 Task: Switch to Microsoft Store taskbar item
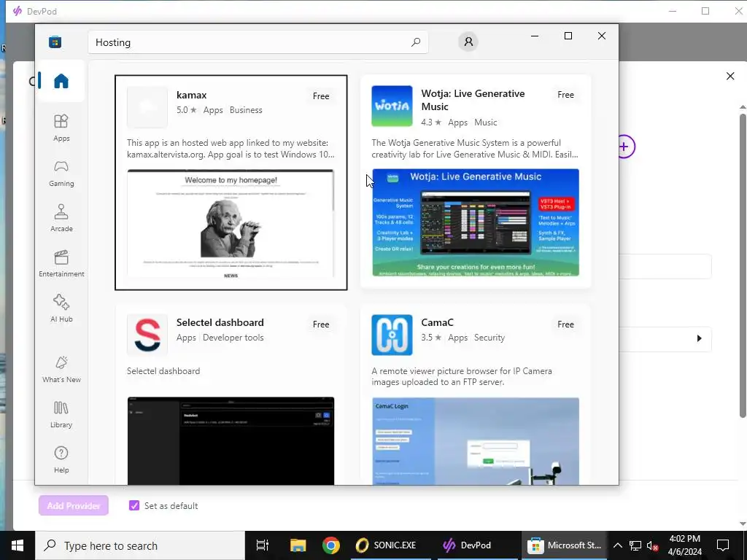(x=564, y=545)
